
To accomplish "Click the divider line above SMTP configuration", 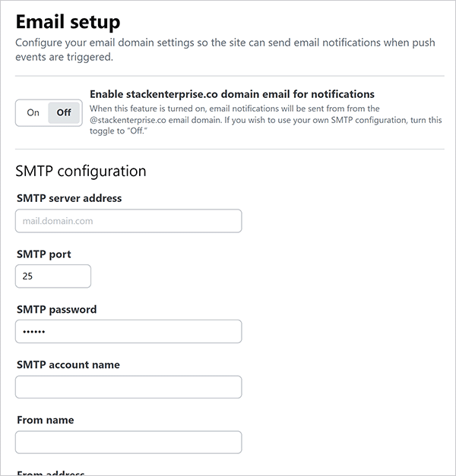I will [228, 149].
